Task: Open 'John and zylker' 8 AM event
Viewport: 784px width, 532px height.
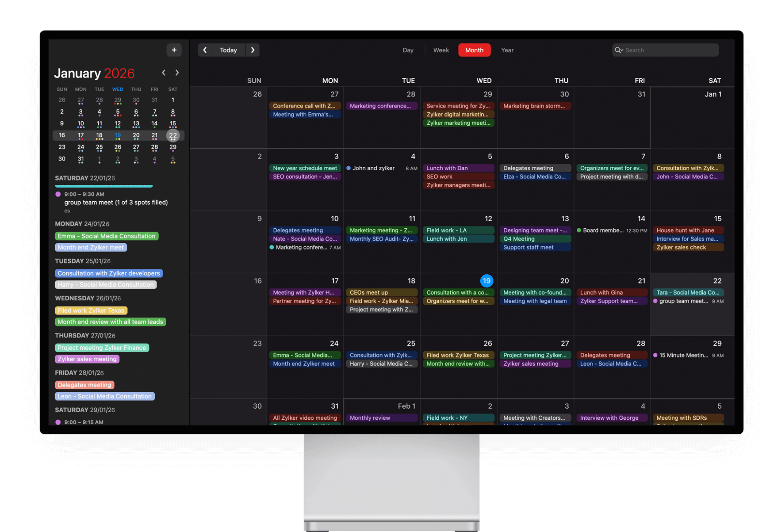Action: [382, 168]
